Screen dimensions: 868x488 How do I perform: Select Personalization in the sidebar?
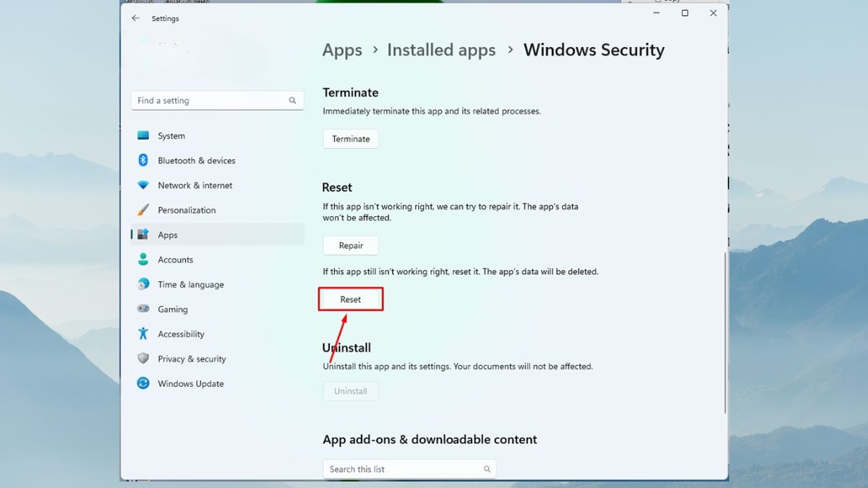click(x=217, y=210)
